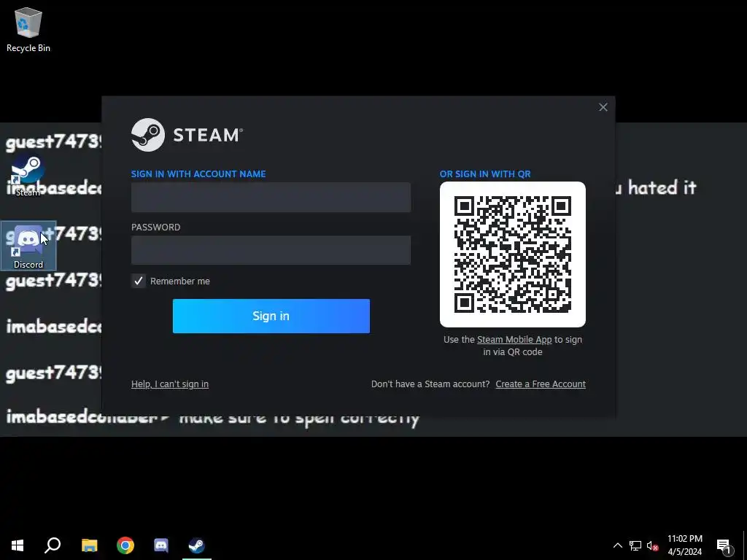This screenshot has width=747, height=560.
Task: Open taskbar search magnifier
Action: (x=53, y=545)
